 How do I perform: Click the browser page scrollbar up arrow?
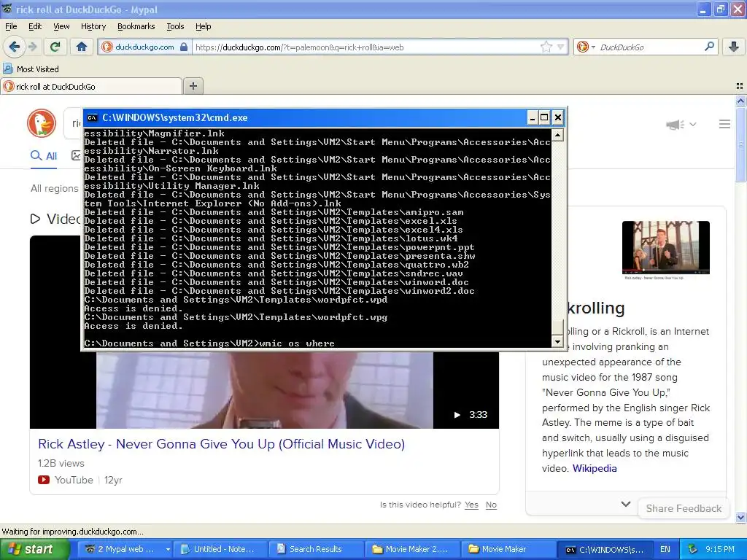[x=740, y=101]
